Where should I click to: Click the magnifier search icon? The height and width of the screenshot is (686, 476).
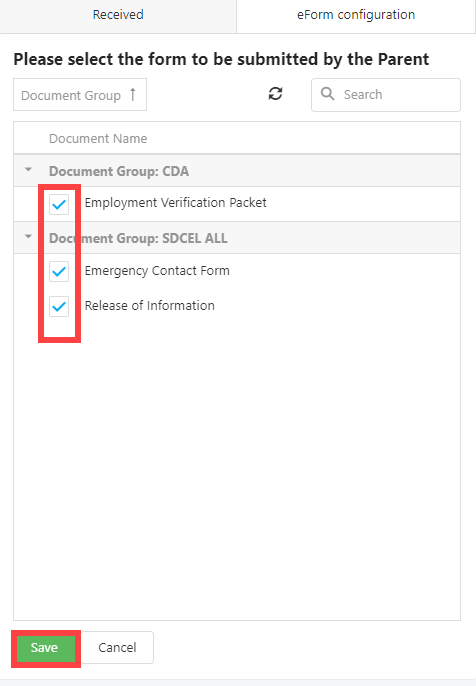pos(328,94)
